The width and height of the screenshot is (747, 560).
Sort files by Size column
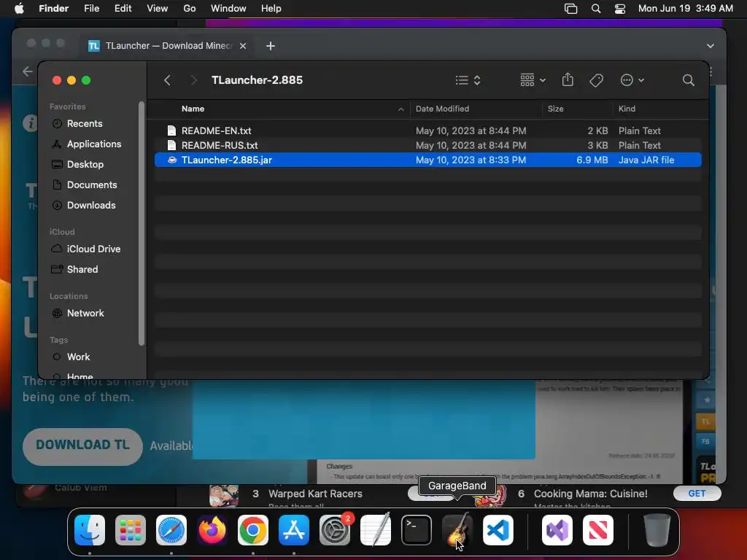tap(555, 109)
